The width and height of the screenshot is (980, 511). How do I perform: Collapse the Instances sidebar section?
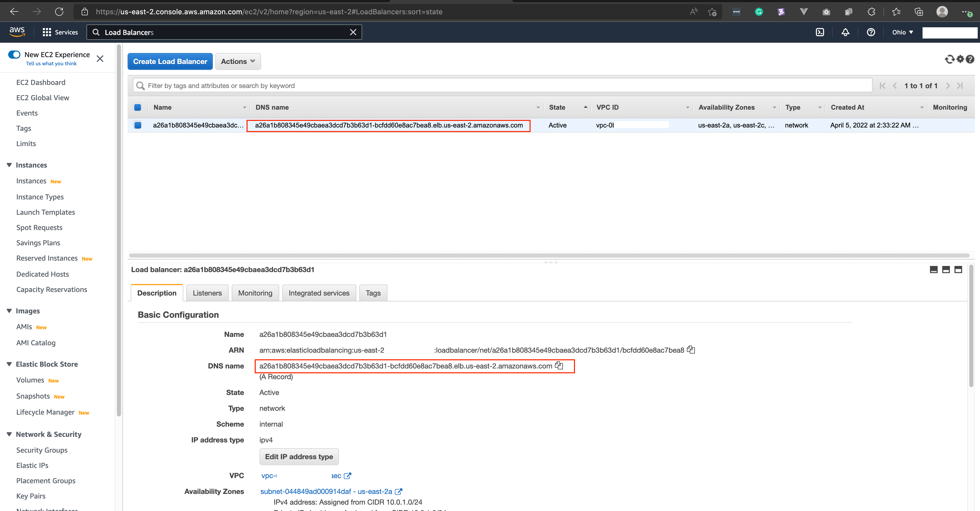coord(9,165)
